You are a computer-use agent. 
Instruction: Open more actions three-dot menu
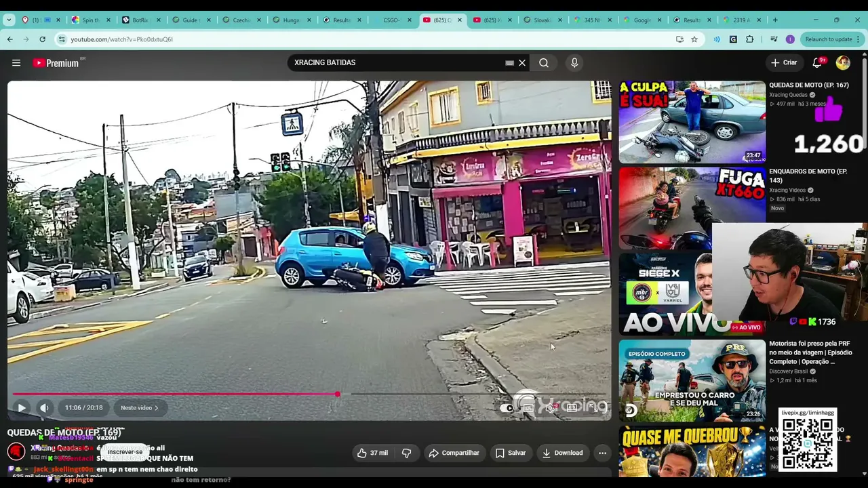602,453
